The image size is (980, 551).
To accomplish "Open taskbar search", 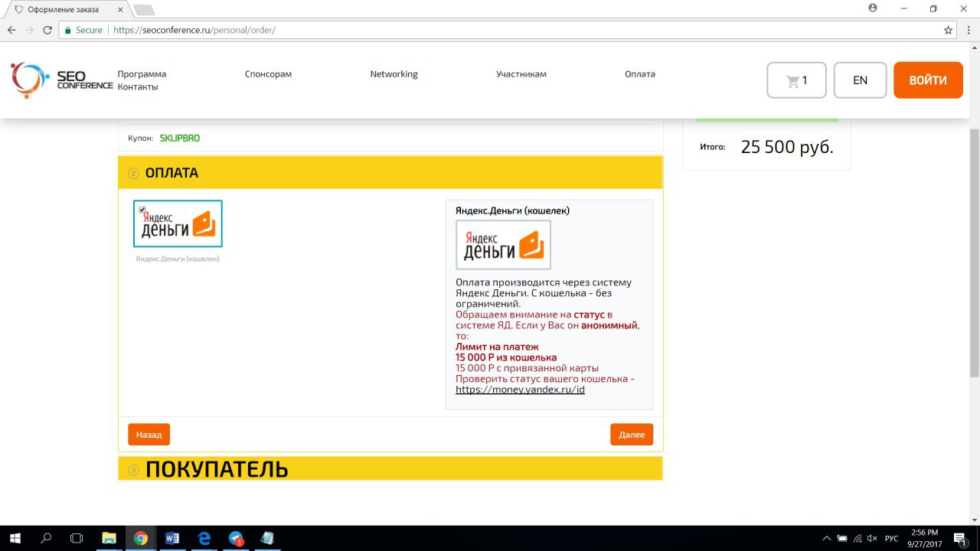I will point(46,538).
